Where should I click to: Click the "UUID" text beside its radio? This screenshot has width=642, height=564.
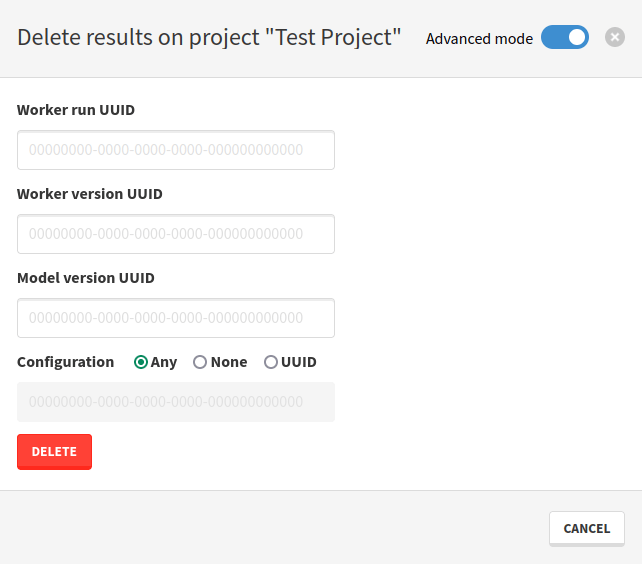(299, 362)
